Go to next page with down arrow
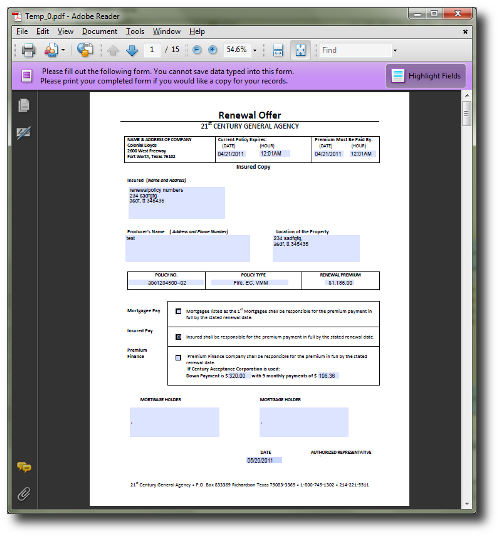Image resolution: width=500 pixels, height=537 pixels. (132, 50)
